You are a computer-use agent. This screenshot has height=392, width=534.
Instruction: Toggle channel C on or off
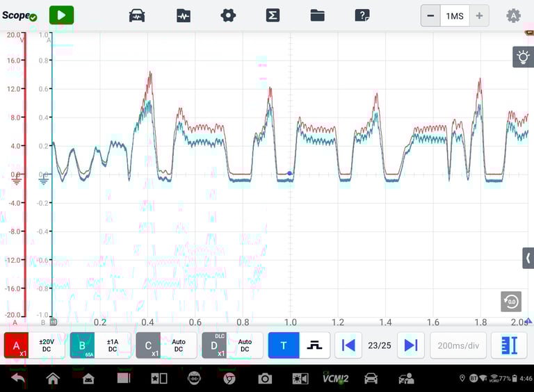[148, 345]
